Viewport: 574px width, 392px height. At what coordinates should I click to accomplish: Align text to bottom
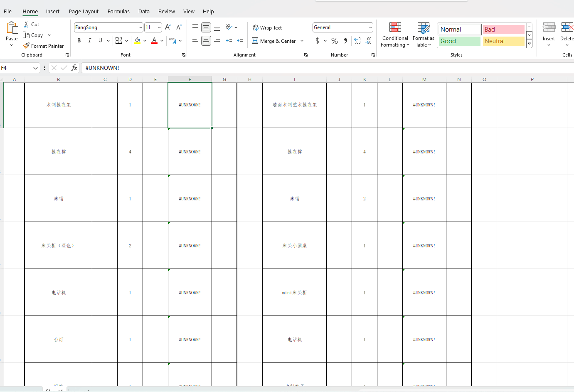(x=217, y=27)
